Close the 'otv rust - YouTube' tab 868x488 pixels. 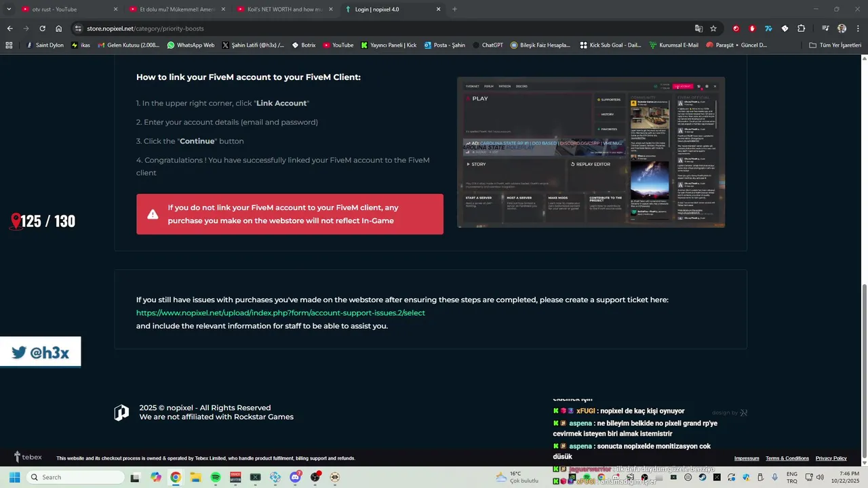[x=115, y=9]
